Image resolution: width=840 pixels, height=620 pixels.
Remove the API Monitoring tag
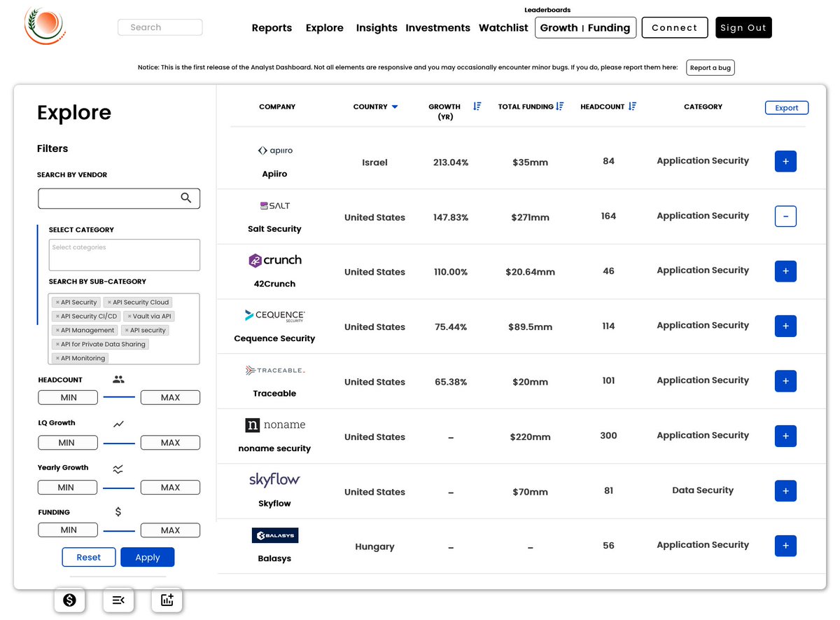pos(57,359)
